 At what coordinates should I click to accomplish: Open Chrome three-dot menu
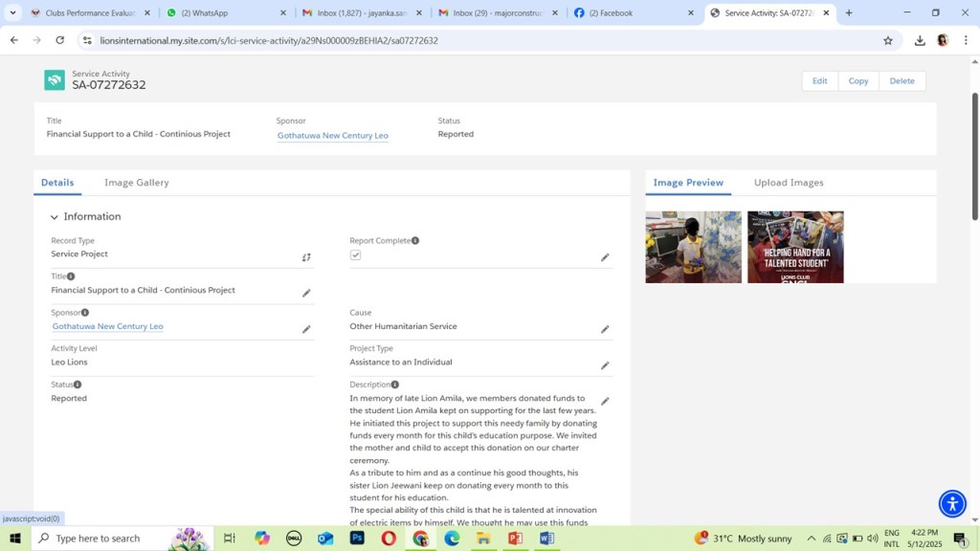click(966, 40)
